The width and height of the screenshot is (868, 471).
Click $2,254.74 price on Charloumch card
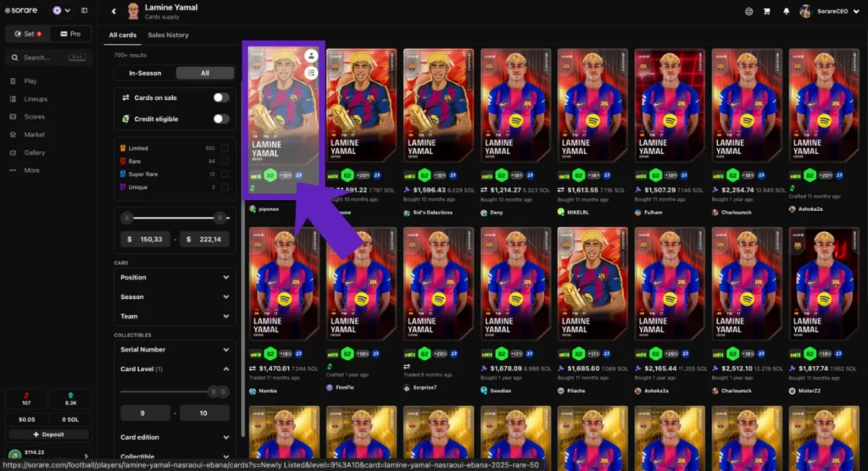pos(738,190)
